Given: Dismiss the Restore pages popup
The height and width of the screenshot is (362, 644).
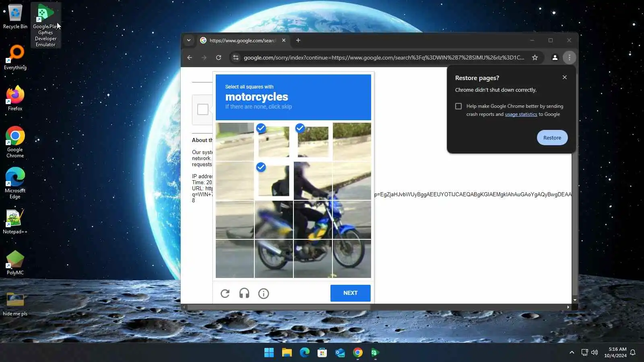Looking at the screenshot, I should coord(565,77).
